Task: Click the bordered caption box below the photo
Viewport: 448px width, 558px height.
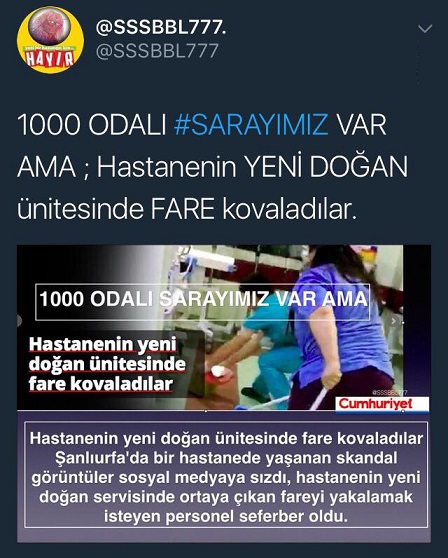Action: [226, 475]
